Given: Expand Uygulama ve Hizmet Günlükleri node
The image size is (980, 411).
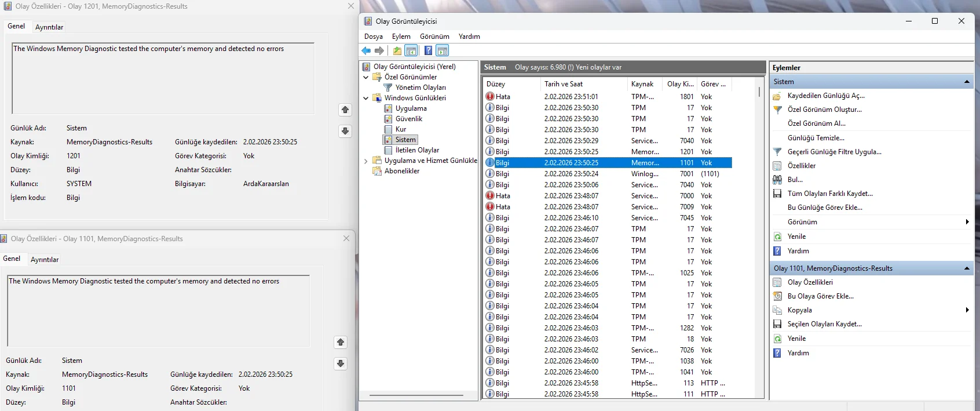Looking at the screenshot, I should pyautogui.click(x=365, y=161).
